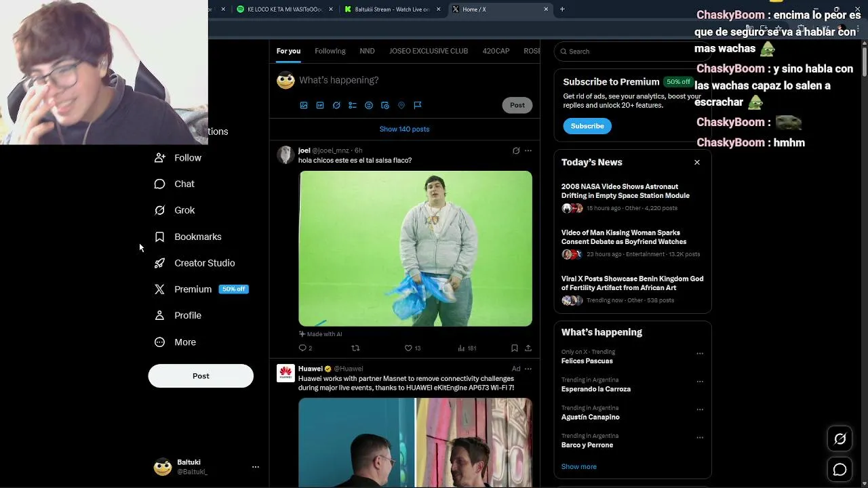Open emoji picker in composer
868x488 pixels.
pyautogui.click(x=369, y=105)
